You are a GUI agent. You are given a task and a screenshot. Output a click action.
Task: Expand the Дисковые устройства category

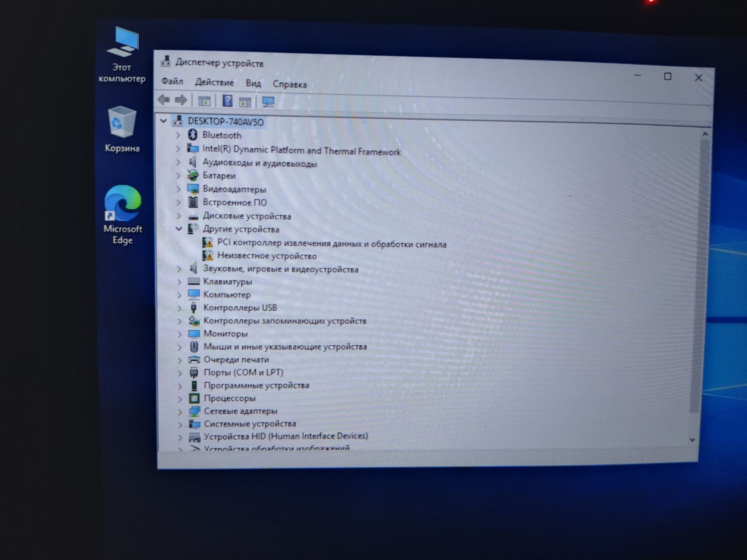(x=178, y=216)
